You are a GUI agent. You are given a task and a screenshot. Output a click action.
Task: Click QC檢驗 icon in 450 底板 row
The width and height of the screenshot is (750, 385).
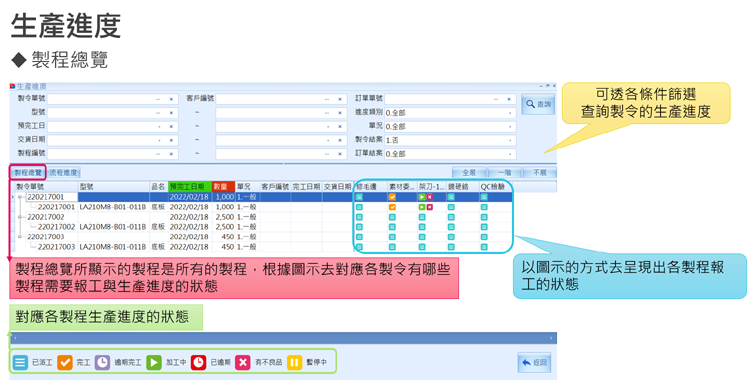pyautogui.click(x=484, y=247)
